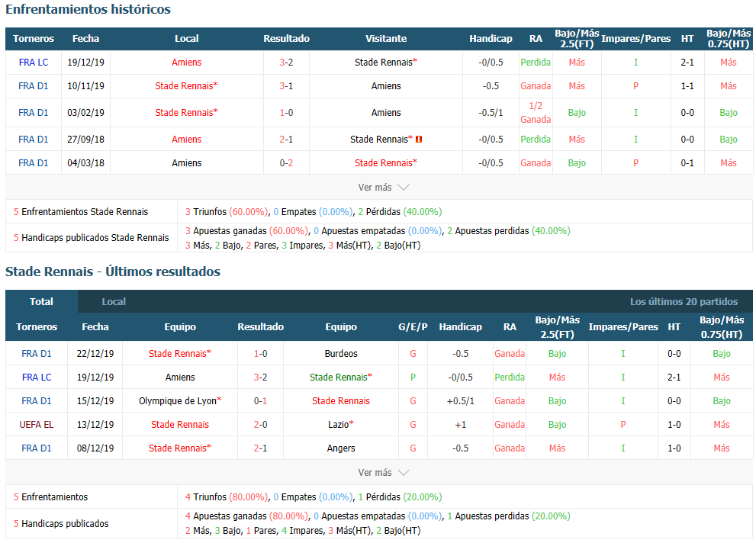Click the -0.5/1 handicap value
Screen dimensions: 756x543
point(491,113)
